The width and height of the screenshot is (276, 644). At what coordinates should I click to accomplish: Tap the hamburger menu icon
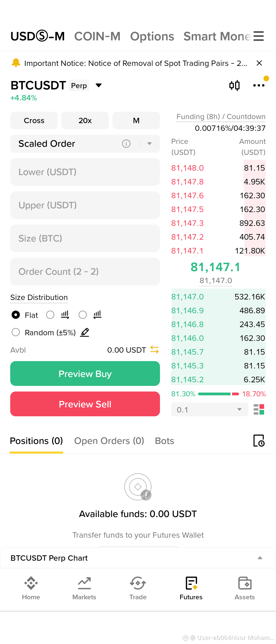coord(259,36)
